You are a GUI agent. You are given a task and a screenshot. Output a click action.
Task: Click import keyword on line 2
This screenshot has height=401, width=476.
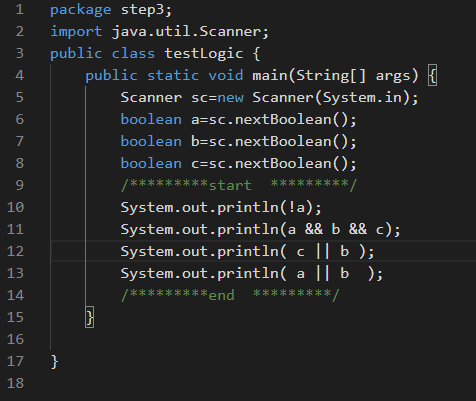coord(76,32)
